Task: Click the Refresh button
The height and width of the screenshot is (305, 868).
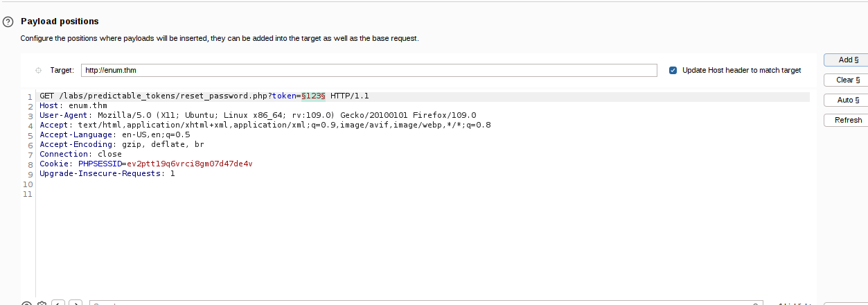Action: click(847, 121)
